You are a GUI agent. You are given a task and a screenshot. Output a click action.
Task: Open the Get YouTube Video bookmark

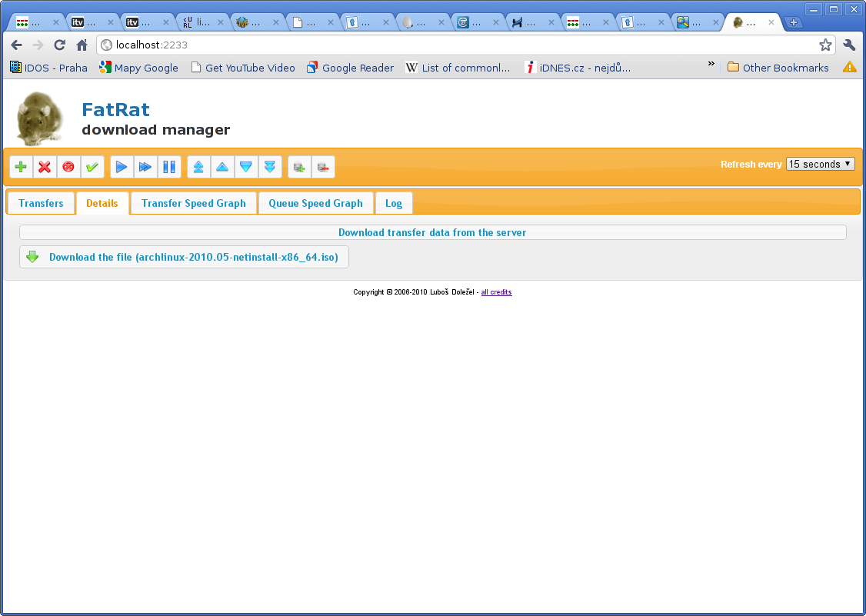[x=243, y=68]
